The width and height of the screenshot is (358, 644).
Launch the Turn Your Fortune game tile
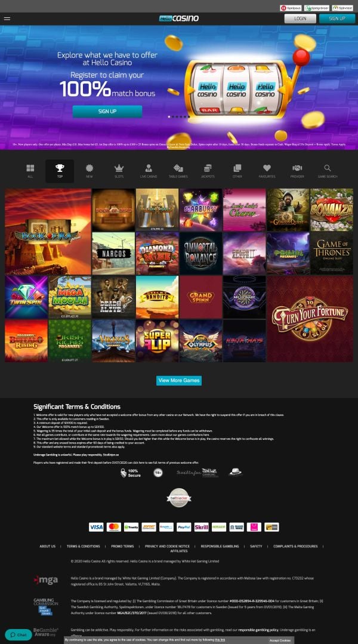click(x=310, y=319)
